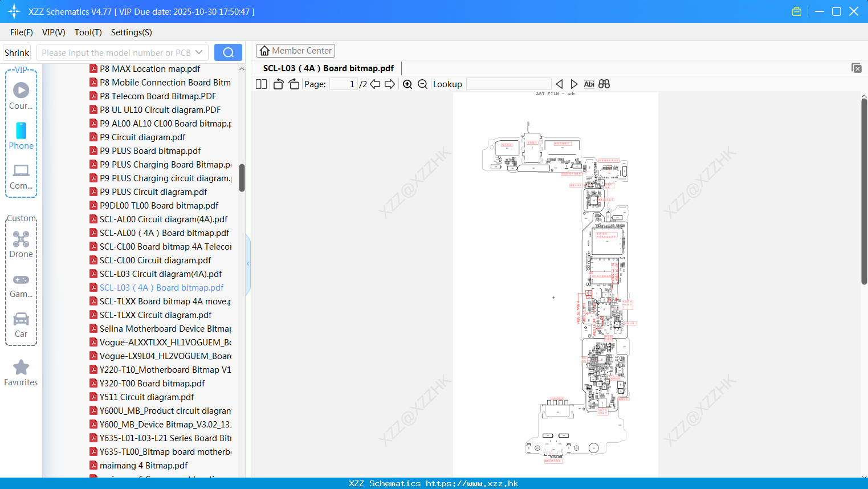Screen dimensions: 868x489
Task: Open the Car category
Action: pos(21,325)
